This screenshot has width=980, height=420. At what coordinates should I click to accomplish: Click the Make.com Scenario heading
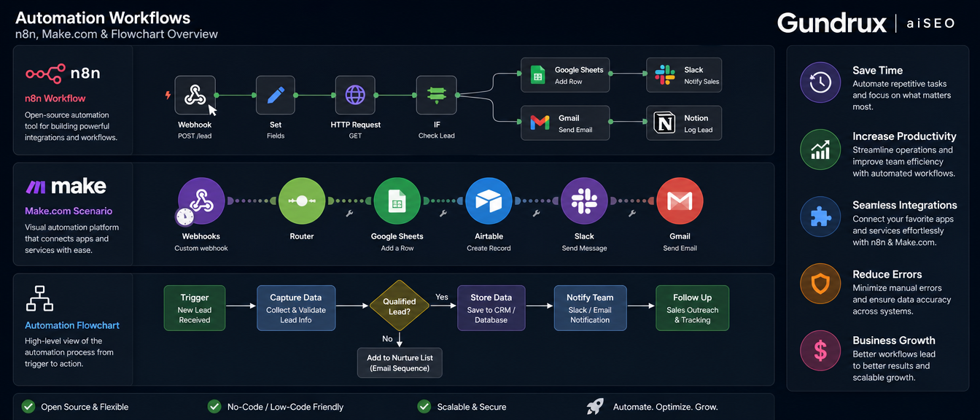69,211
